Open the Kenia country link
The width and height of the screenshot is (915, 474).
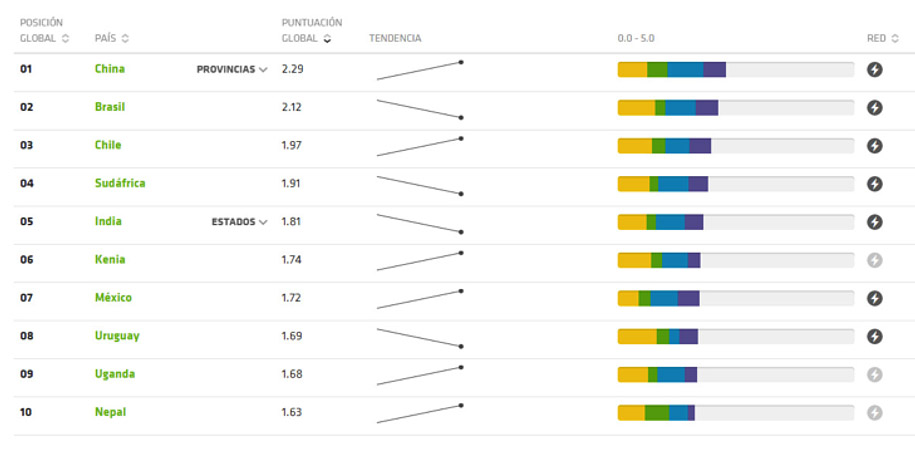pos(110,260)
